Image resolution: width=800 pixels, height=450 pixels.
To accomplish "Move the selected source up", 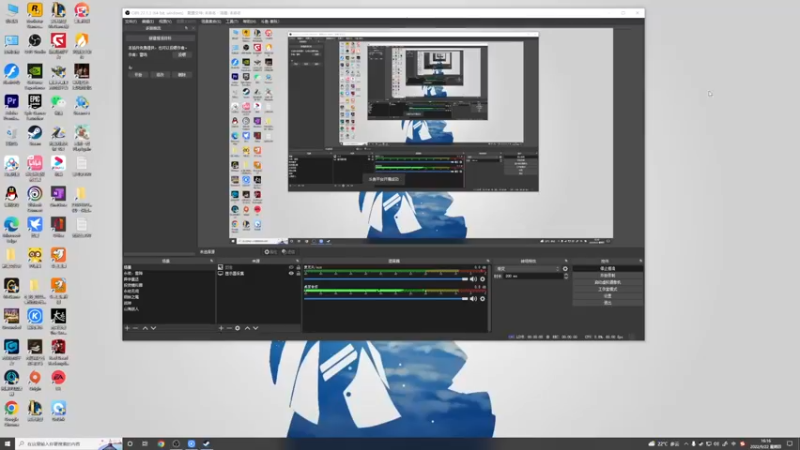I will tap(247, 328).
